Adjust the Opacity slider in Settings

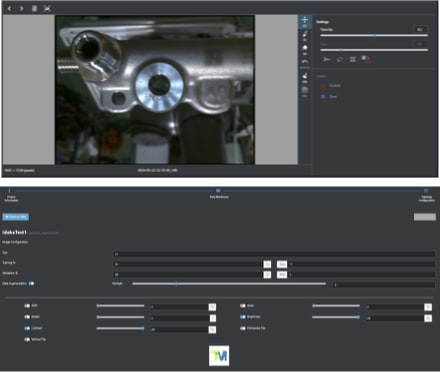(x=374, y=35)
